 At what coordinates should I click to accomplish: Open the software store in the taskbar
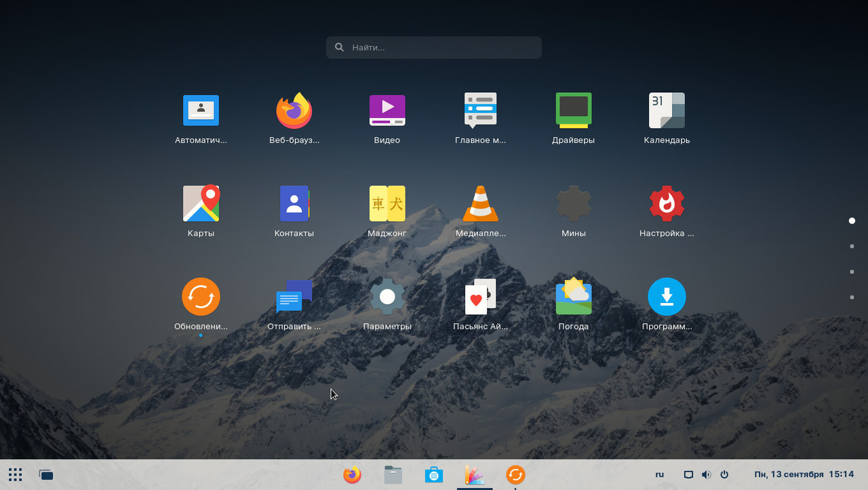point(434,474)
